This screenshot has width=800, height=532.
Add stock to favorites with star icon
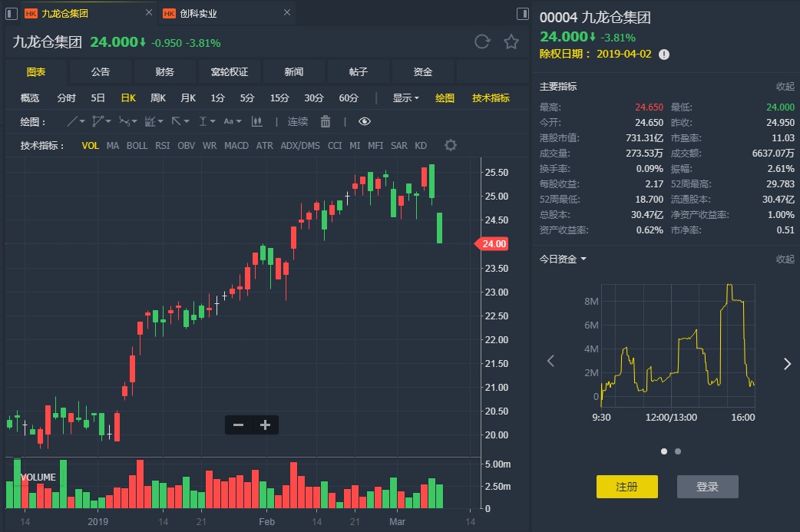click(511, 41)
